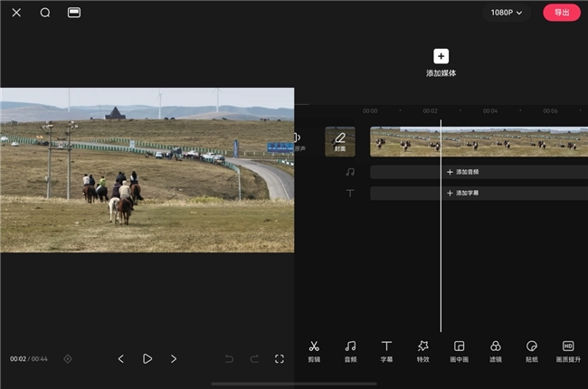
Task: Click the music note track icon
Action: pos(350,172)
